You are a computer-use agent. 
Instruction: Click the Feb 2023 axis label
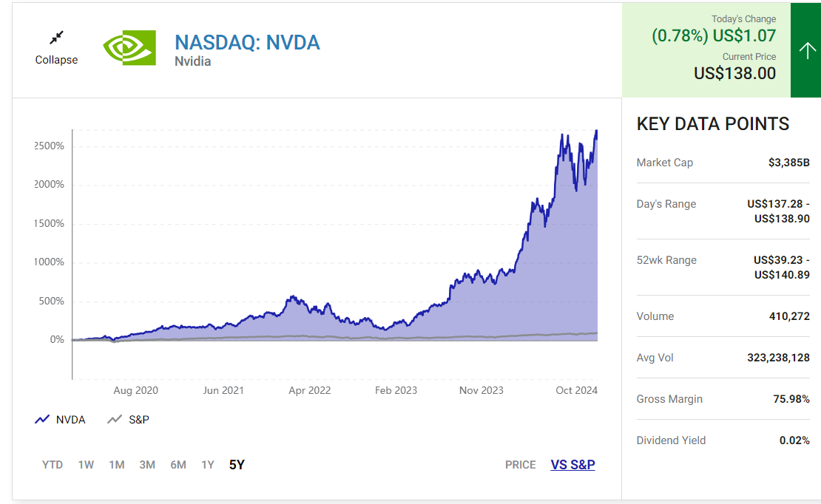tap(396, 390)
